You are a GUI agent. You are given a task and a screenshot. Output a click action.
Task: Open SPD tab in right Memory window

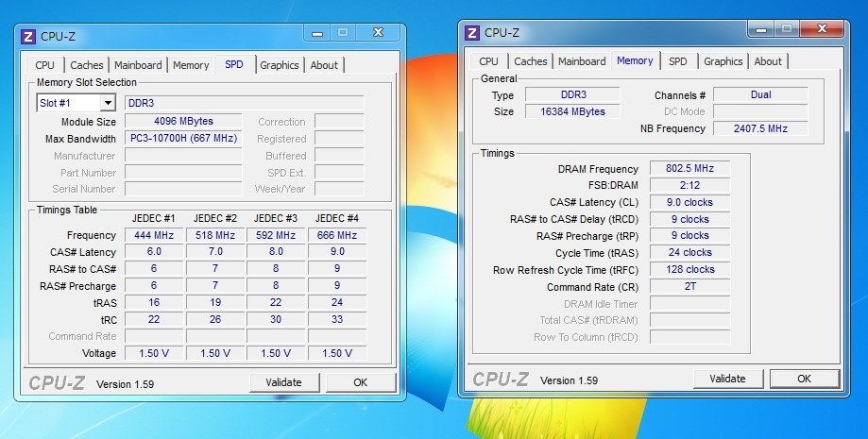(677, 61)
